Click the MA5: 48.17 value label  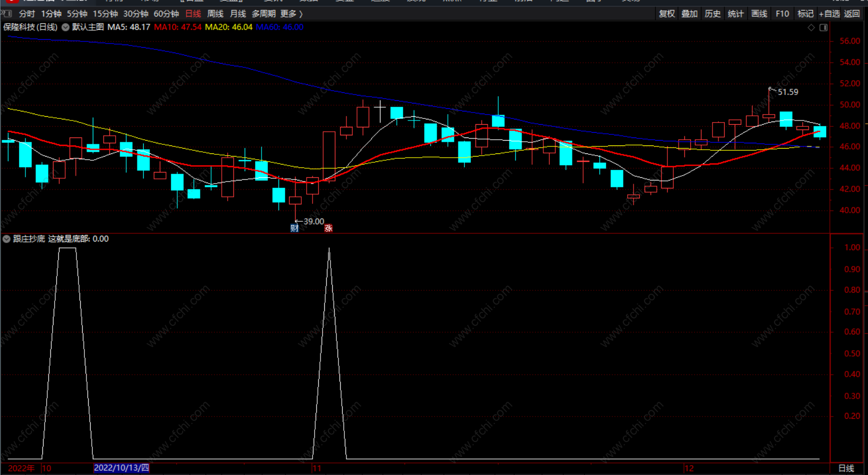point(129,27)
